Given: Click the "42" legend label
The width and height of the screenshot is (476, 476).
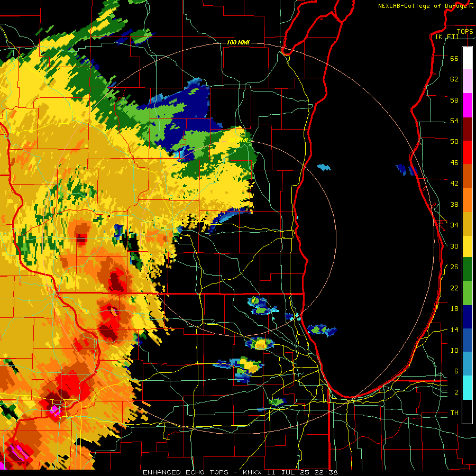Looking at the screenshot, I should (x=454, y=184).
